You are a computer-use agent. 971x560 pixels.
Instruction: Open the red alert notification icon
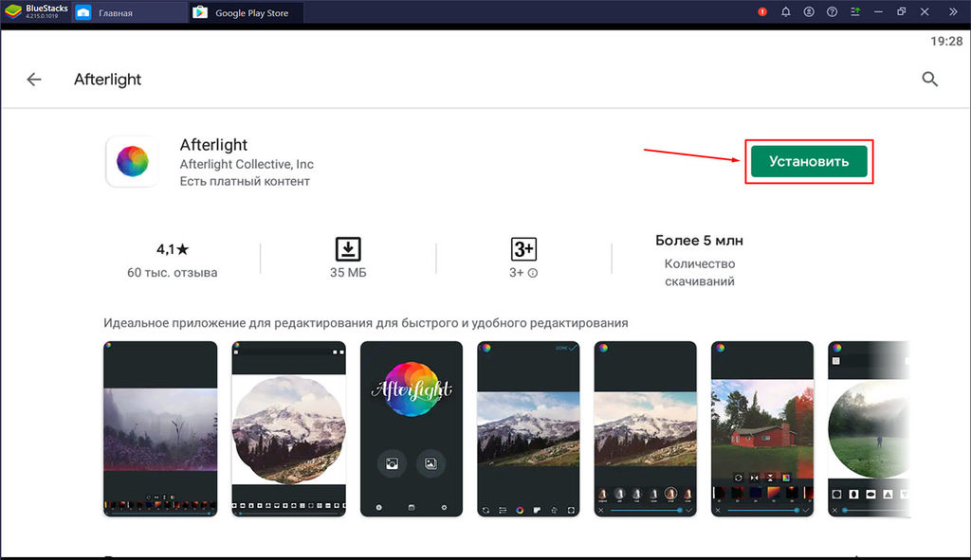[762, 11]
